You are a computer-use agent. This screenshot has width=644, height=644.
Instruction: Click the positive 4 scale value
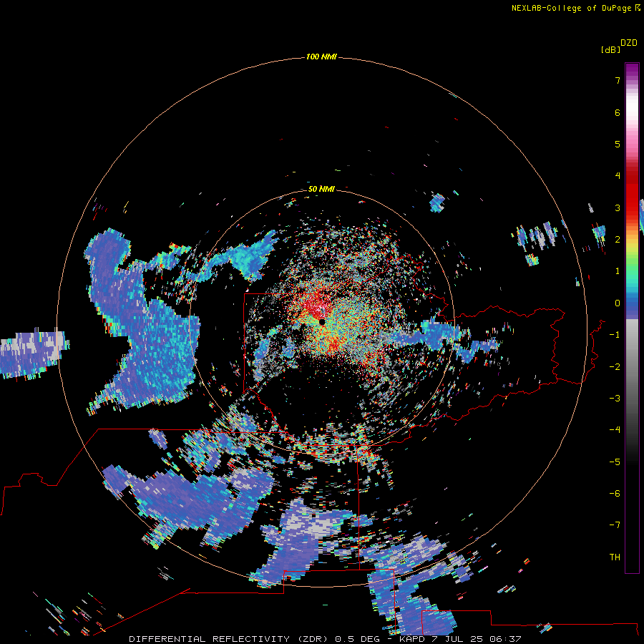click(x=618, y=176)
